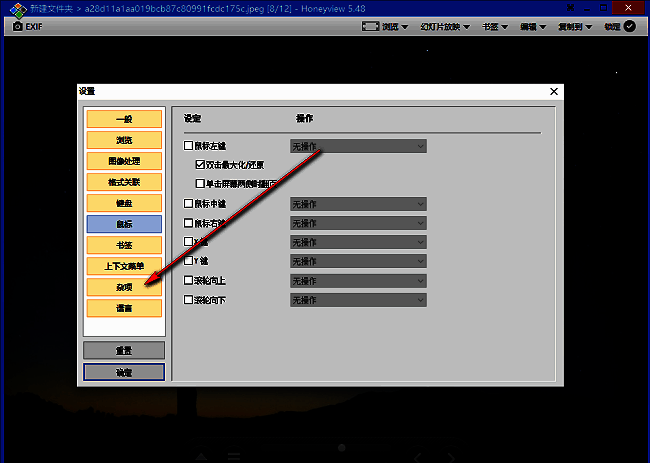Expand the 鼠标中键 action dropdown
This screenshot has height=463, width=650.
click(x=358, y=204)
